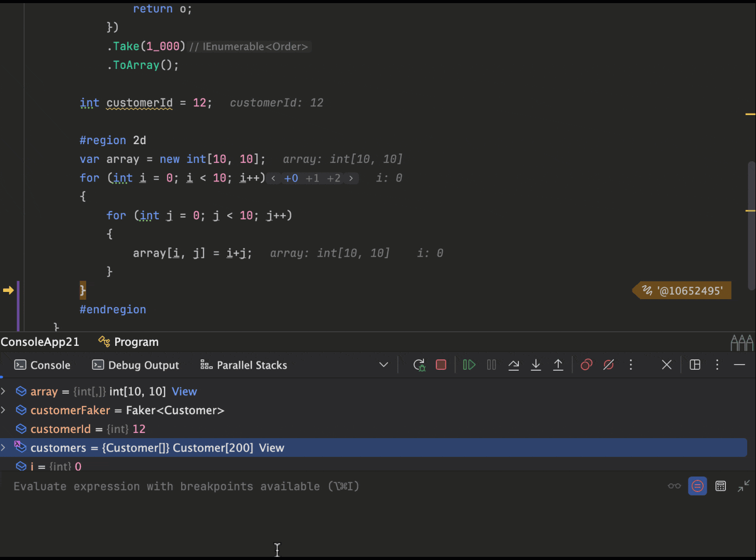Click the View link for customers
Image resolution: width=756 pixels, height=560 pixels.
coord(271,448)
